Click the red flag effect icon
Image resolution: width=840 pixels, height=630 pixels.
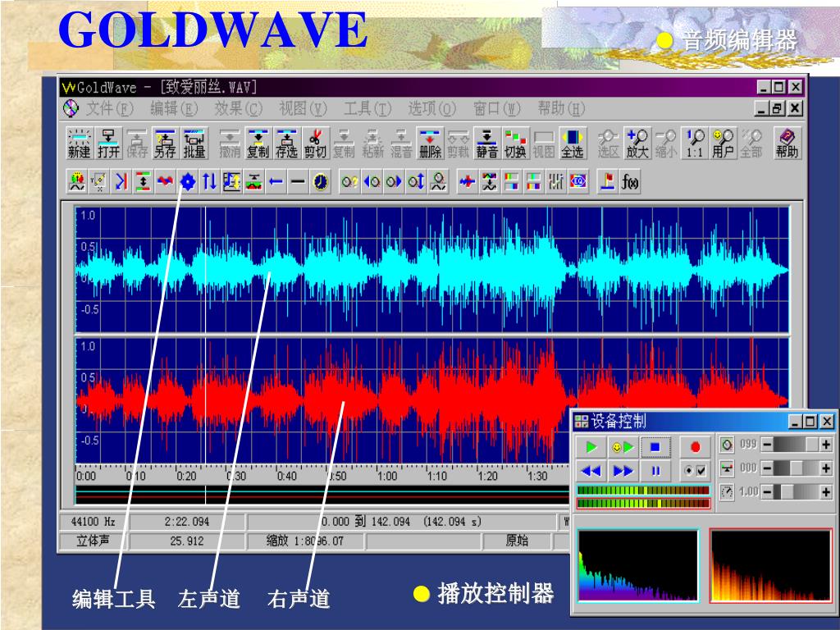click(608, 181)
